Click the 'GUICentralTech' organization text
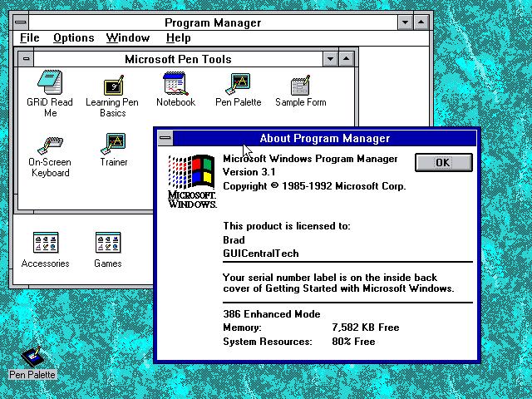The height and width of the screenshot is (399, 532). pos(260,254)
